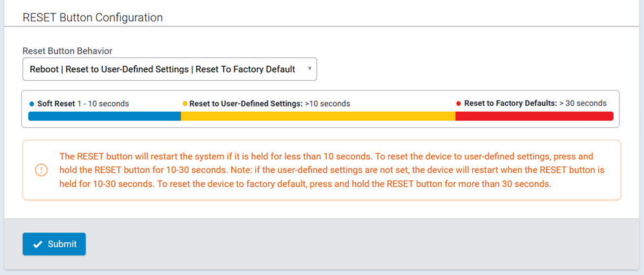This screenshot has height=275, width=644.
Task: Click the yellow dot beside Reset to User-Defined Settings
Action: [185, 103]
